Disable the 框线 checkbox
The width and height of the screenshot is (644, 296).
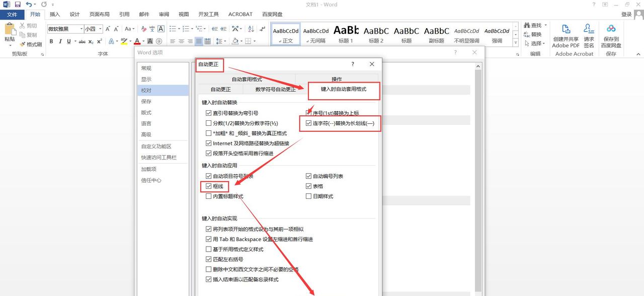[208, 186]
